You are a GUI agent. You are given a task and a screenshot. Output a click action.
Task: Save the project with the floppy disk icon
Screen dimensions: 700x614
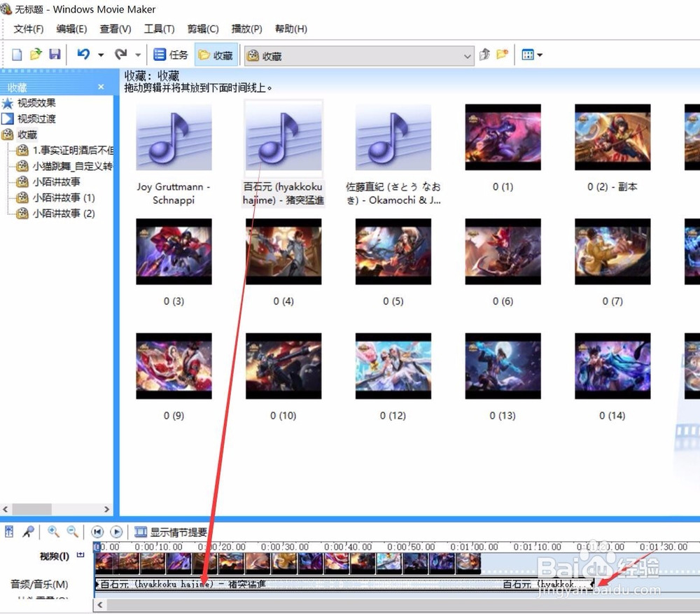click(x=55, y=55)
